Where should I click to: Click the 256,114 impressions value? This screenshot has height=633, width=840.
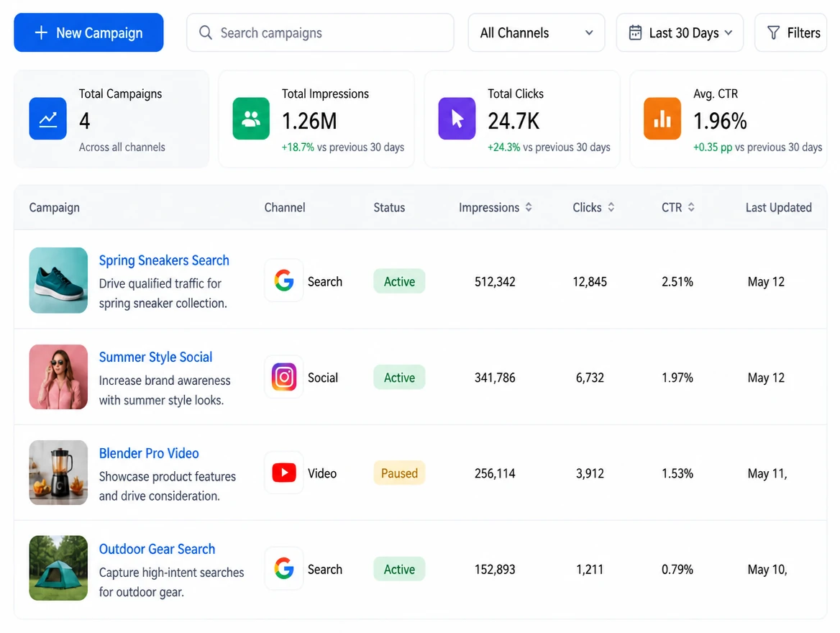[495, 474]
